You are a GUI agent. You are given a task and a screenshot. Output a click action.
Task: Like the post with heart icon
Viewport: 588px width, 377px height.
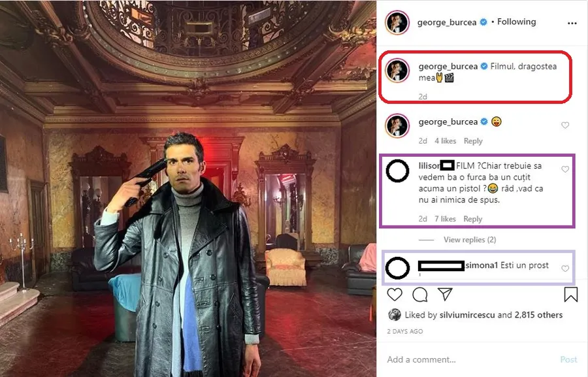click(395, 295)
